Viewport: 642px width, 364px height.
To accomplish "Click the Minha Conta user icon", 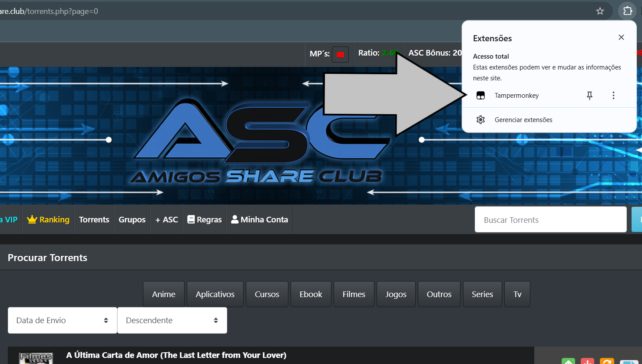I will pyautogui.click(x=235, y=219).
